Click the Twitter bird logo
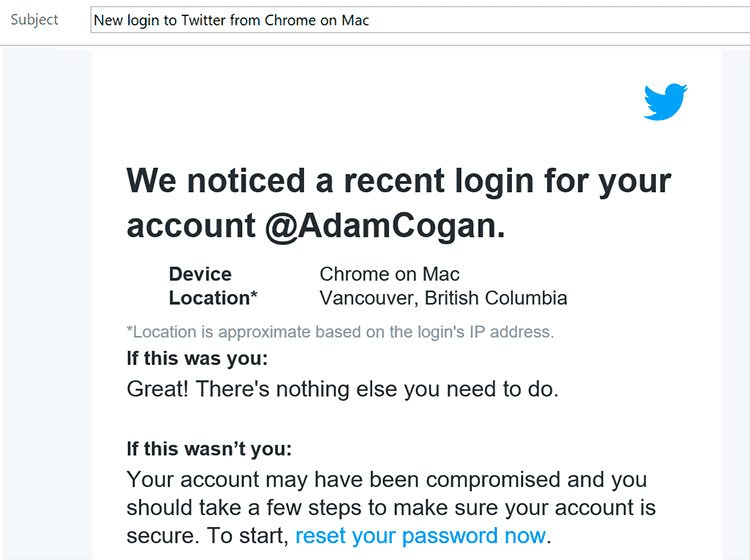This screenshot has height=560, width=750. 665,102
